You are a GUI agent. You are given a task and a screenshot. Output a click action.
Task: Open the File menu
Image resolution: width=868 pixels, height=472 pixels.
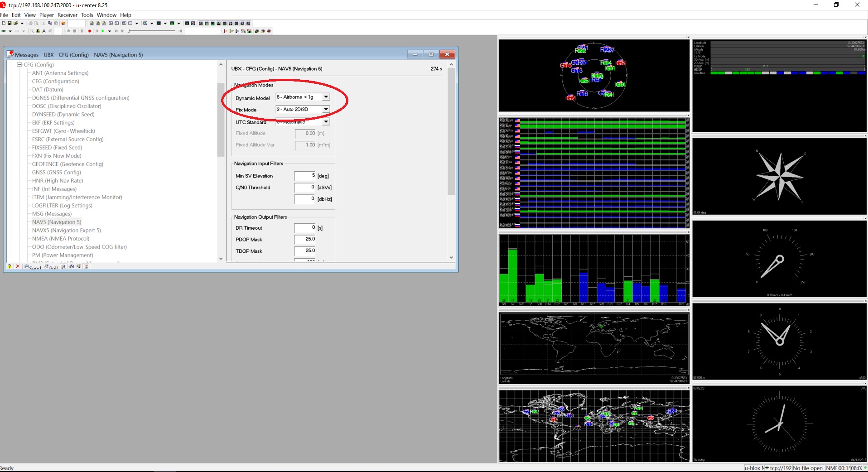(x=4, y=15)
